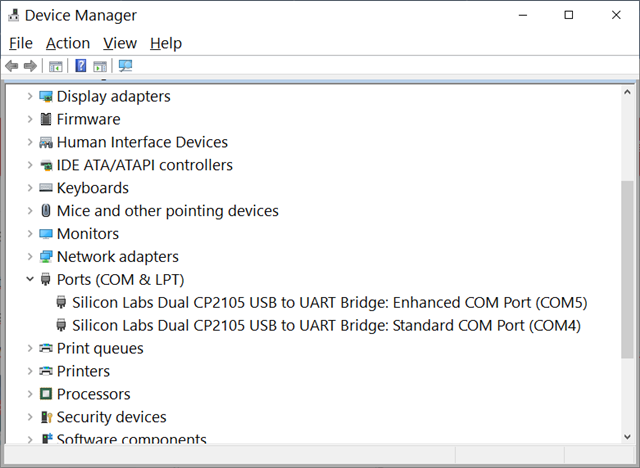The image size is (640, 468).
Task: Select the Security devices entry
Action: click(111, 417)
